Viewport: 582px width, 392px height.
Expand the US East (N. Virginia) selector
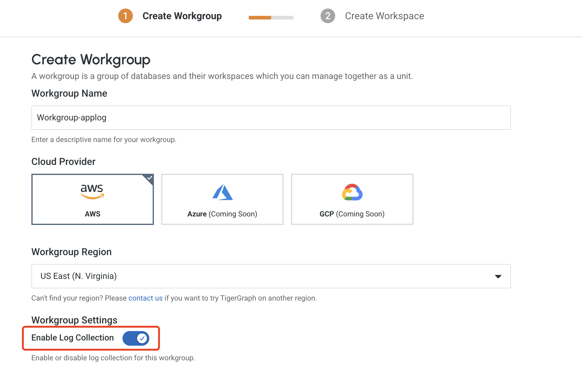click(x=271, y=276)
